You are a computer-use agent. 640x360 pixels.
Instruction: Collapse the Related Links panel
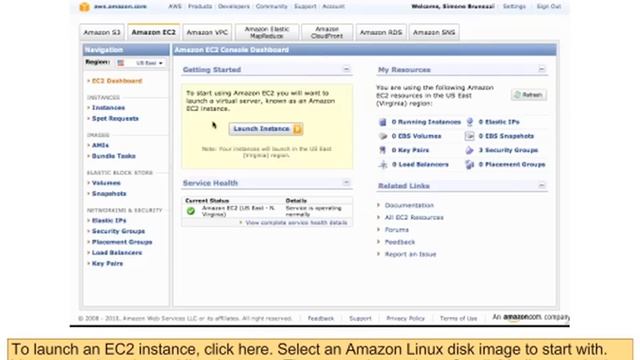click(x=542, y=186)
